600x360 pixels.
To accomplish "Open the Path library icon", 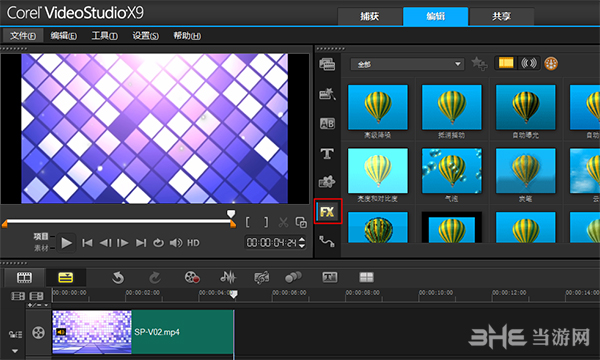I will point(327,241).
